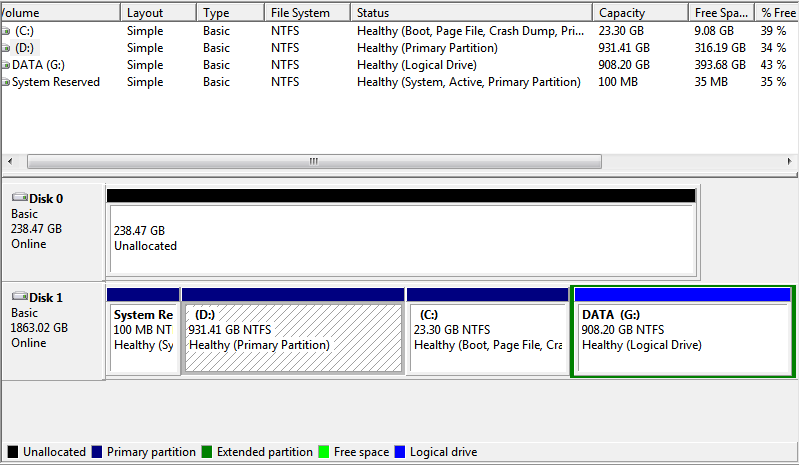Click the dark green Extended partition legend swatch

206,452
